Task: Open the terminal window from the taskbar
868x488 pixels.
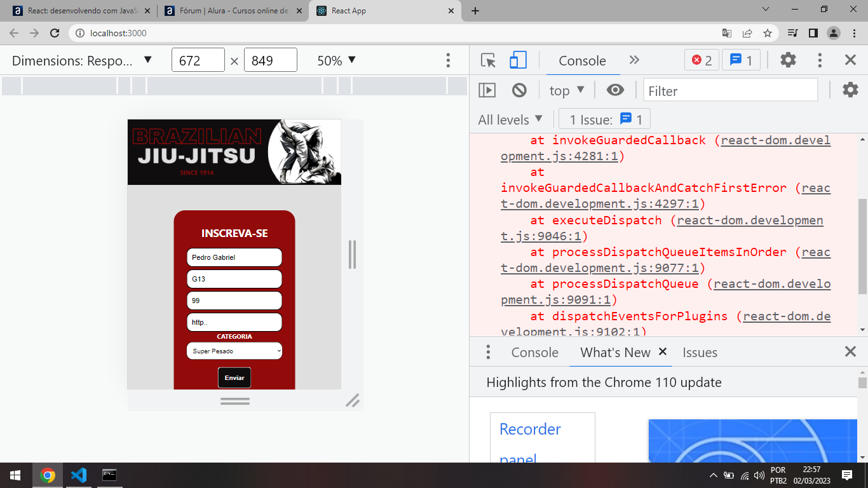Action: click(109, 475)
